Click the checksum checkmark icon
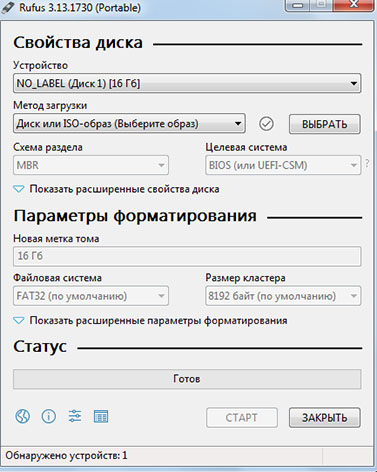The image size is (377, 472). (266, 124)
